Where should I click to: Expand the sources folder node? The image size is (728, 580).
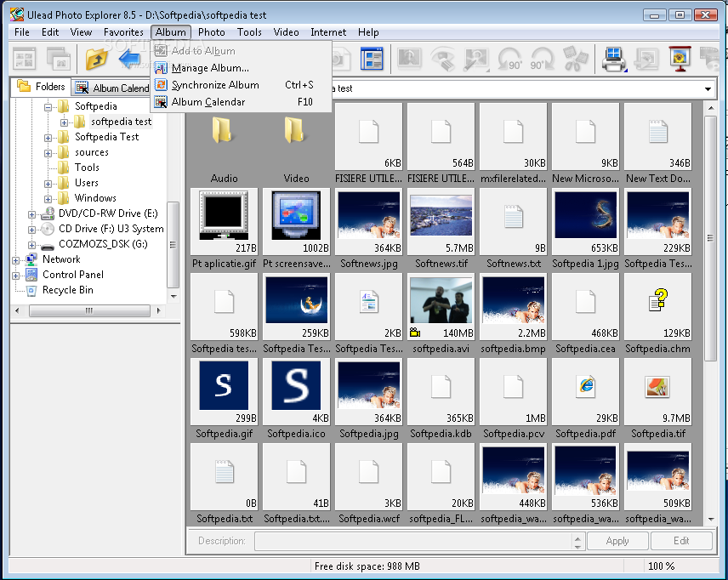coord(48,153)
